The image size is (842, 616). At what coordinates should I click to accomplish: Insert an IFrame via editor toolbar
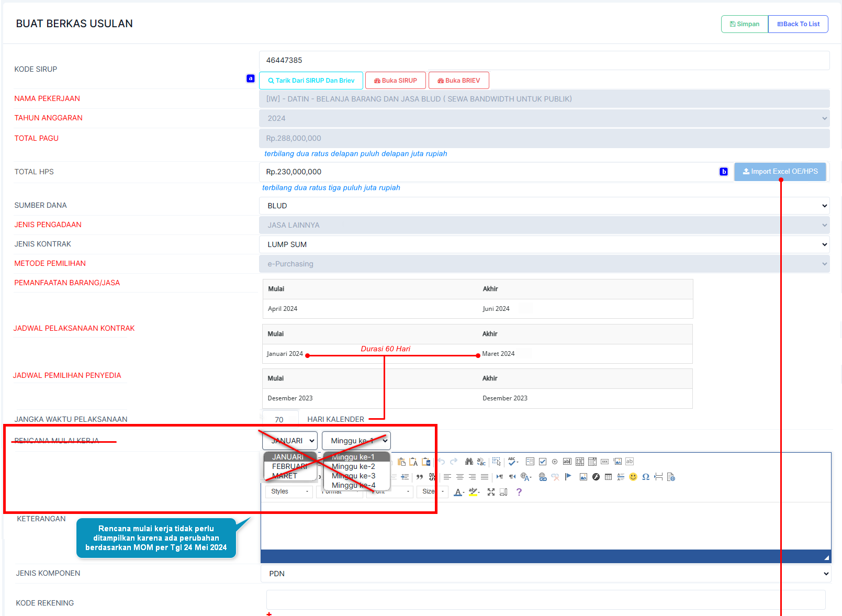click(671, 477)
